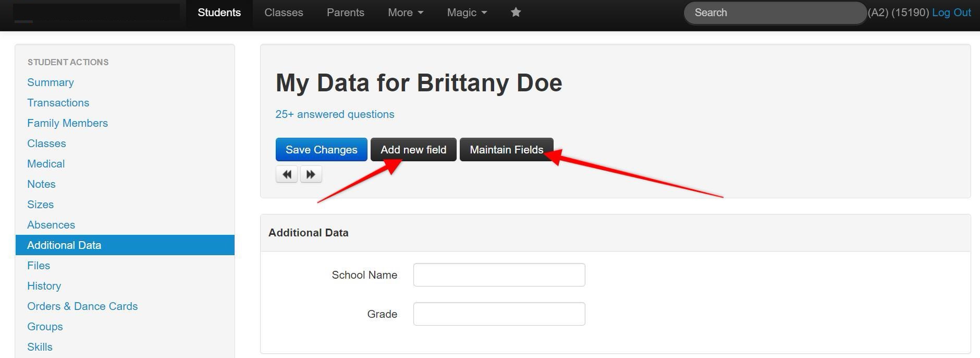Open Family Members in sidebar
The height and width of the screenshot is (358, 980).
(68, 123)
